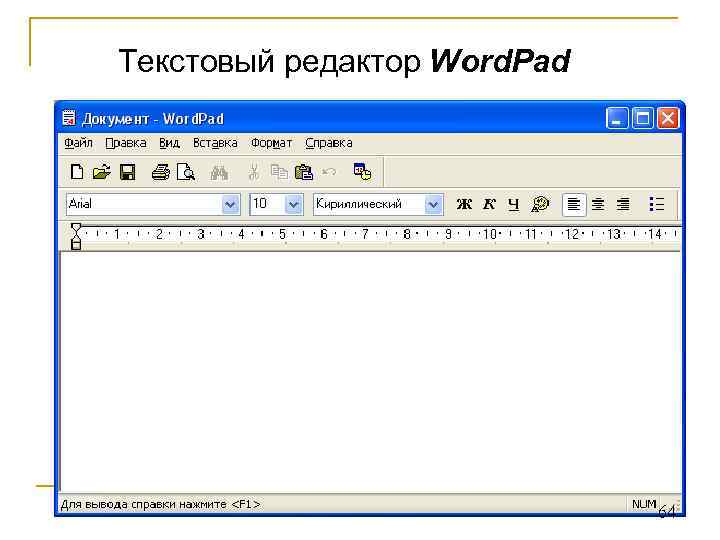The width and height of the screenshot is (720, 540).
Task: Click the WordPad icon in title bar
Action: click(69, 118)
